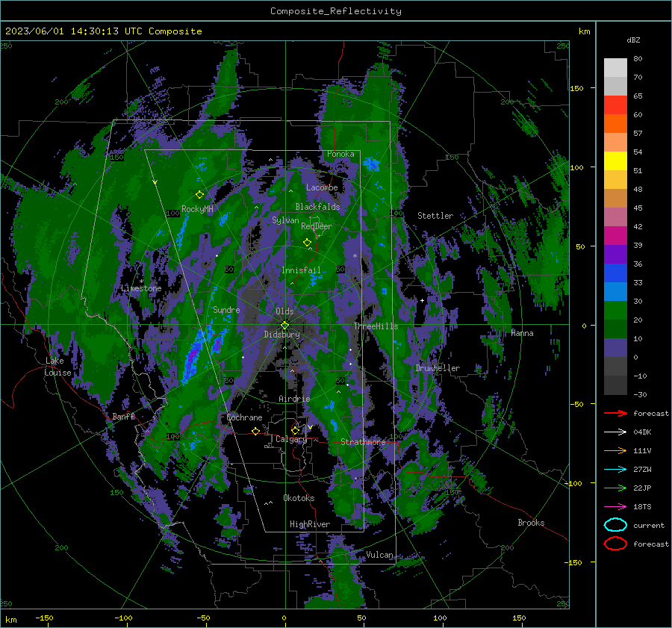The height and width of the screenshot is (628, 672).
Task: Select the light gray 80 dBZ swatch
Action: [x=615, y=67]
